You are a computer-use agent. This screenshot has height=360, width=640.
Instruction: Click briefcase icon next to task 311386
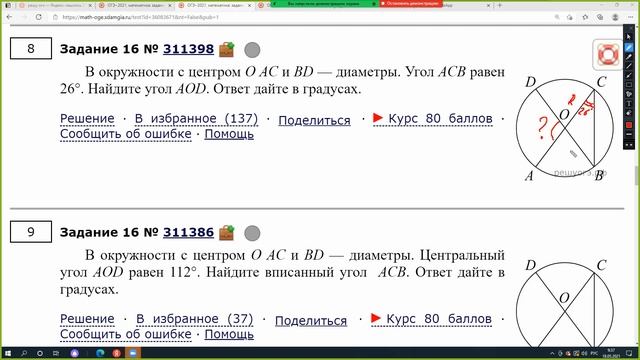(227, 233)
